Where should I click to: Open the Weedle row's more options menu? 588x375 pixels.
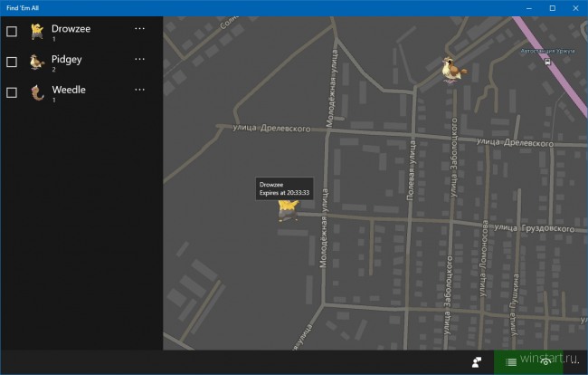139,90
